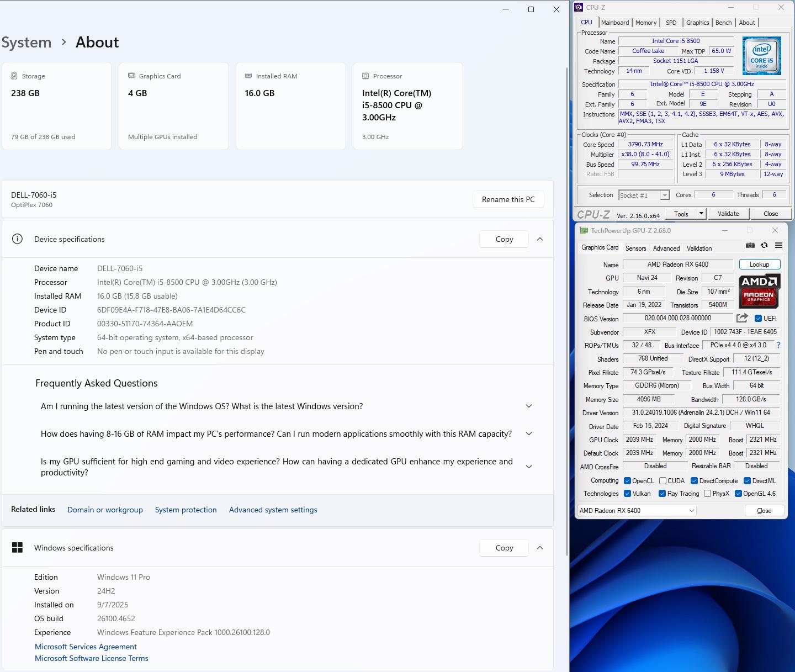Toggle the OpenCL checkbox

coord(627,481)
